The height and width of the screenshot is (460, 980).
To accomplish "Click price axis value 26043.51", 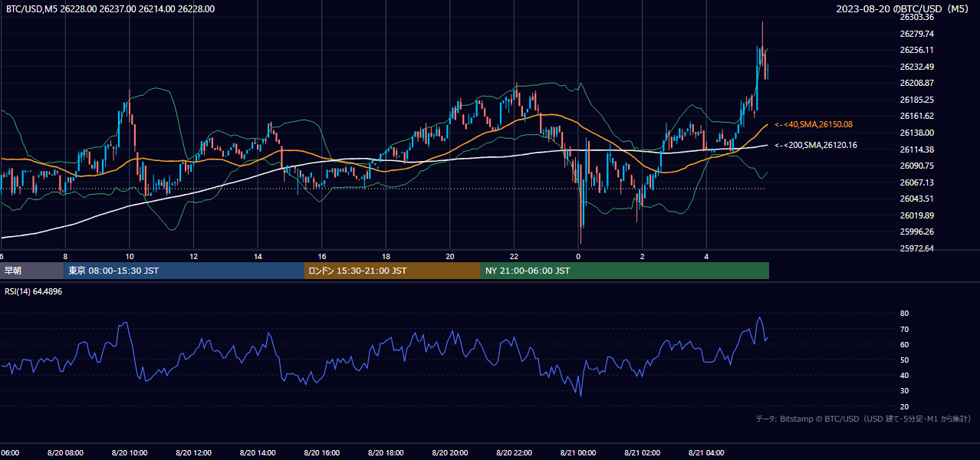I will 916,199.
